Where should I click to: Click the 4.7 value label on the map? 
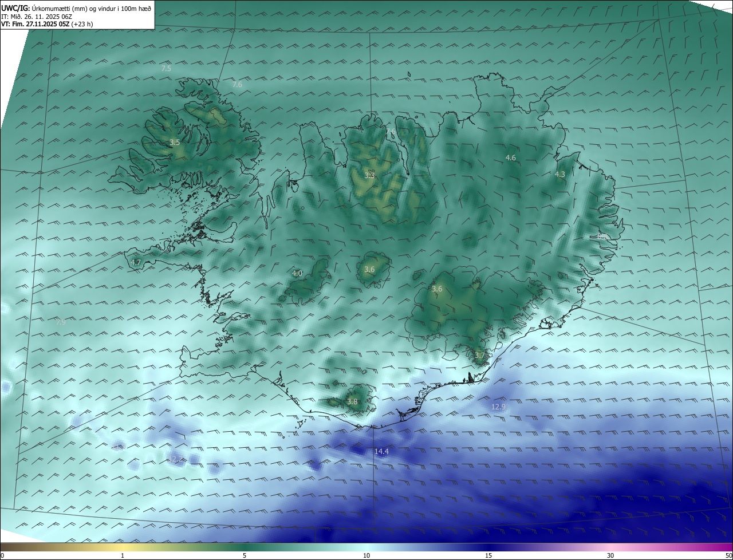(136, 263)
